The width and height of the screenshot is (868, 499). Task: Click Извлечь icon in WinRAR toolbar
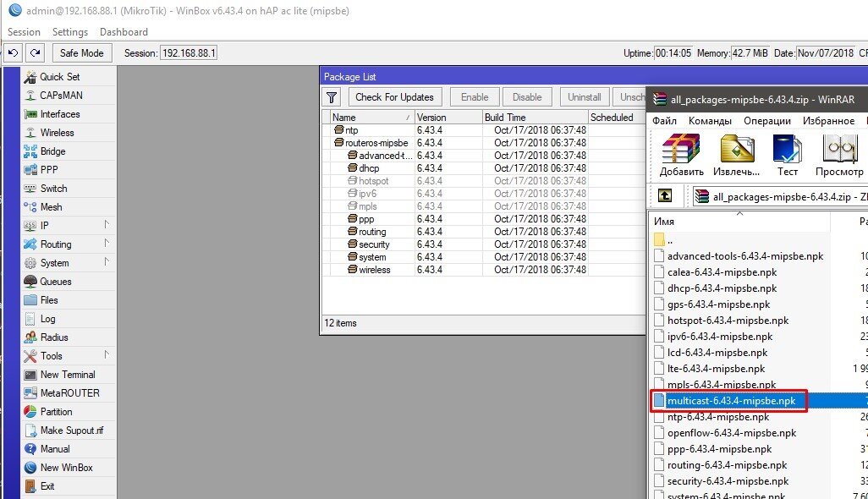737,156
